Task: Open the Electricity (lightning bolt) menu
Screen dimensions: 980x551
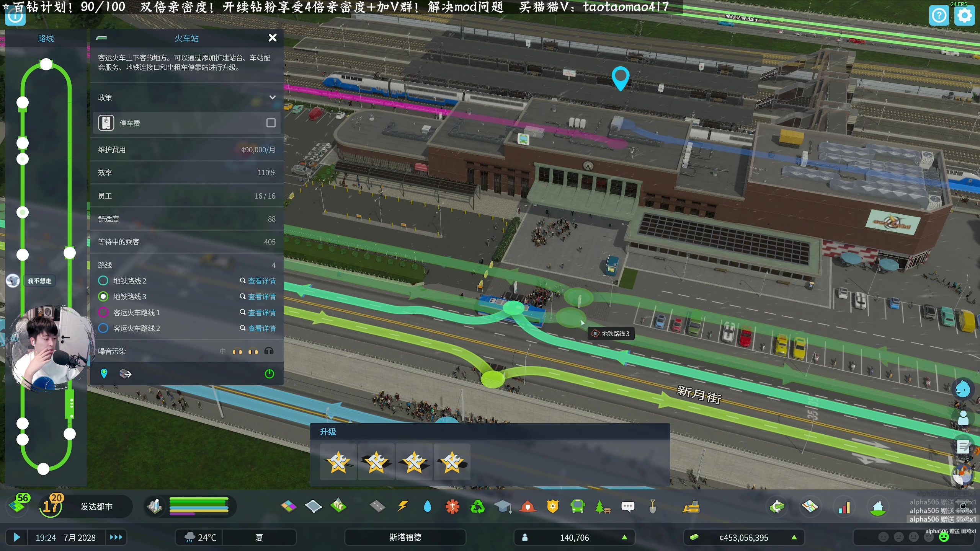Action: (402, 507)
